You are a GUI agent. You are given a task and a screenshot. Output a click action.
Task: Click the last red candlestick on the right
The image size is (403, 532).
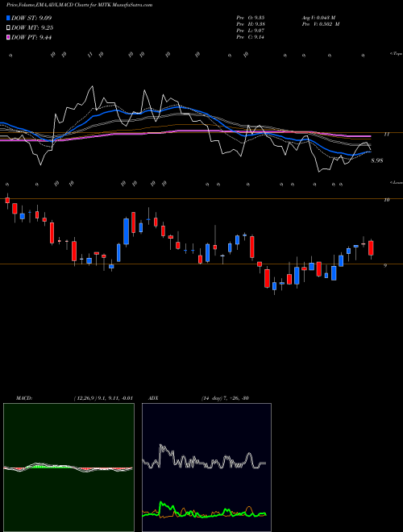[371, 248]
